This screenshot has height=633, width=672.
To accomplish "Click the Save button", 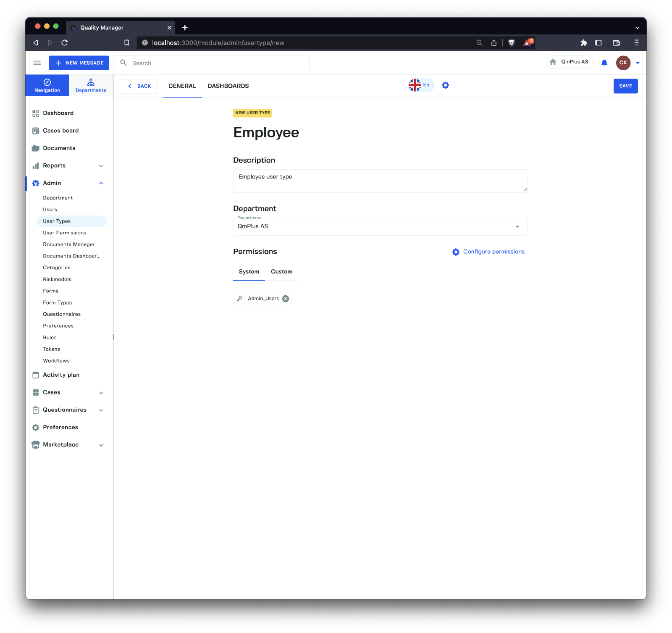I will click(625, 86).
